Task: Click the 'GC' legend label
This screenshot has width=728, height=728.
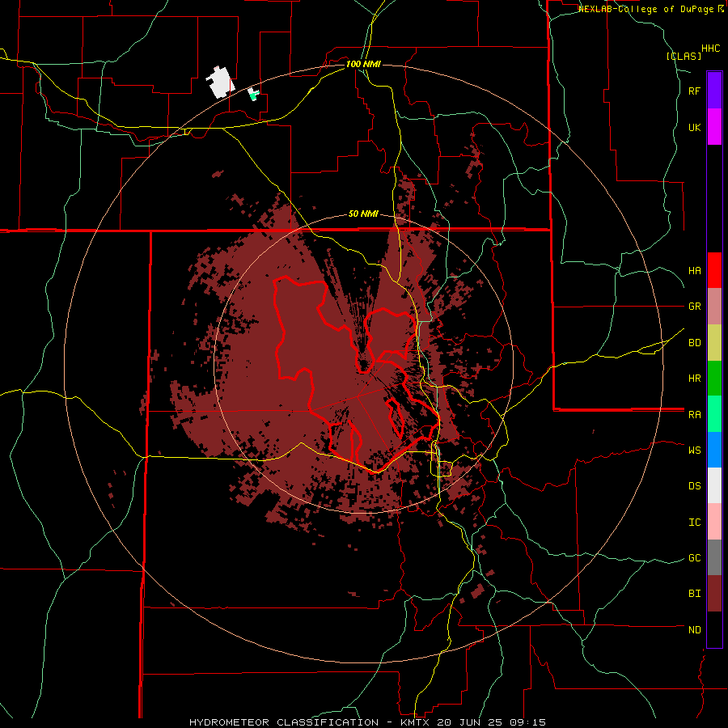Action: tap(694, 557)
